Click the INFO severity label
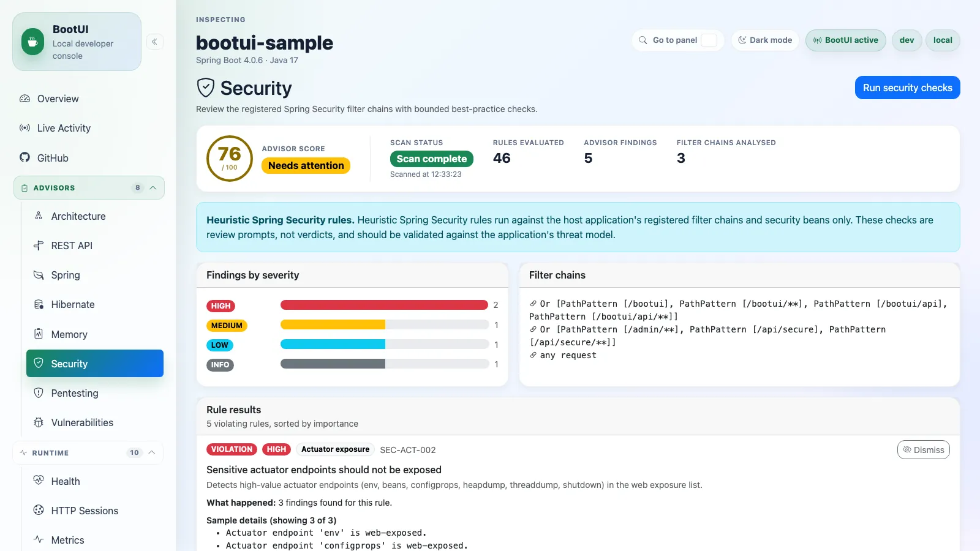980x551 pixels. coord(220,365)
